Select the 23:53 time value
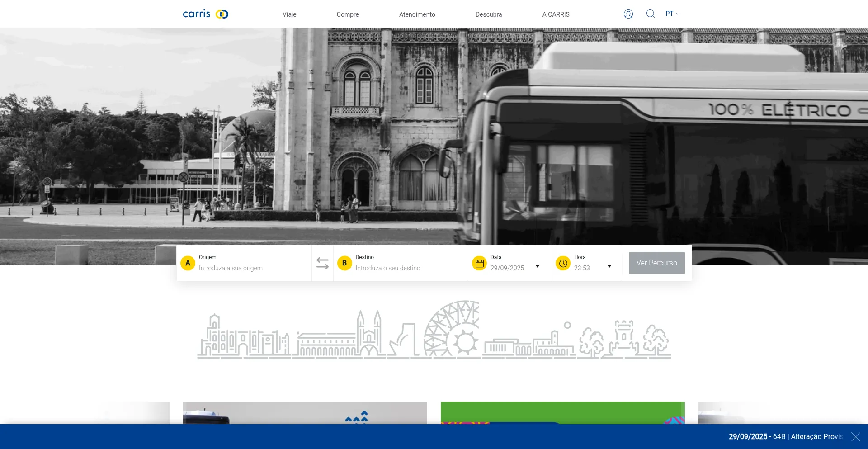The width and height of the screenshot is (868, 449). 582,268
